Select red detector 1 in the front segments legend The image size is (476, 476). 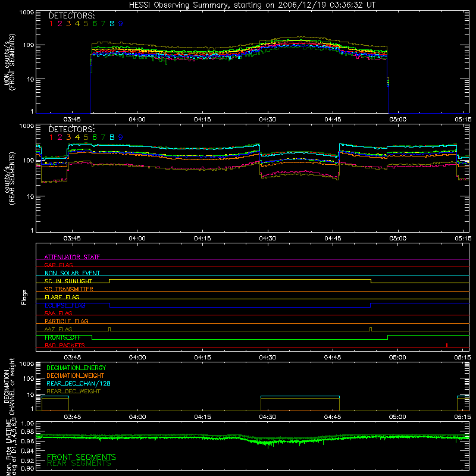pyautogui.click(x=51, y=24)
